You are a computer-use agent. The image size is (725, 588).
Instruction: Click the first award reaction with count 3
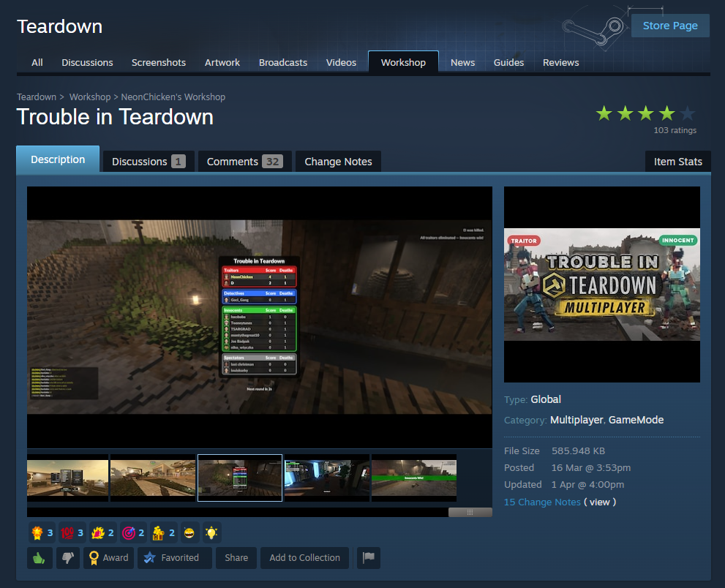(x=42, y=533)
